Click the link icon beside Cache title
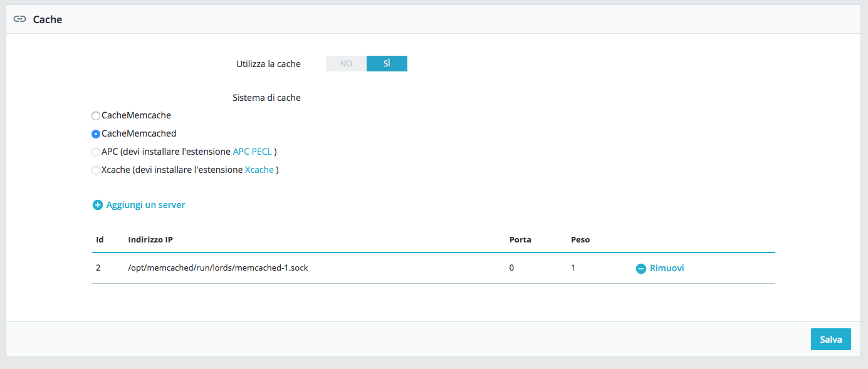 (20, 19)
